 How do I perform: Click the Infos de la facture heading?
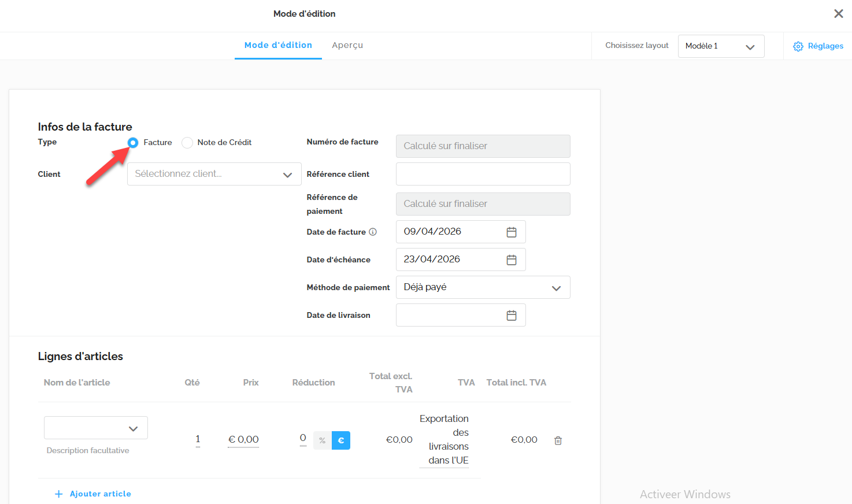(x=85, y=127)
